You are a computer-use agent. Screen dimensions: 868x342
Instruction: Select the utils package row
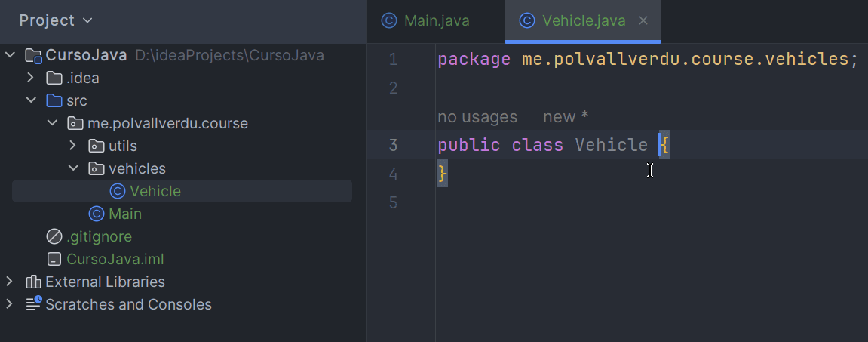[182, 146]
